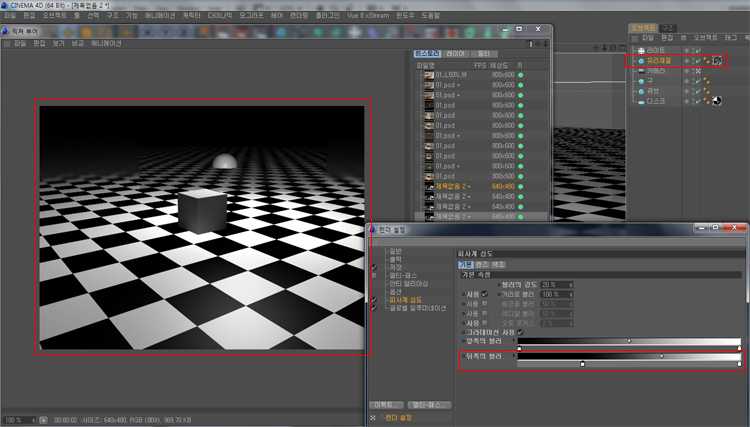The image size is (750, 427).
Task: Toggle the 저장 checkbox in Render Settings list
Action: (374, 267)
